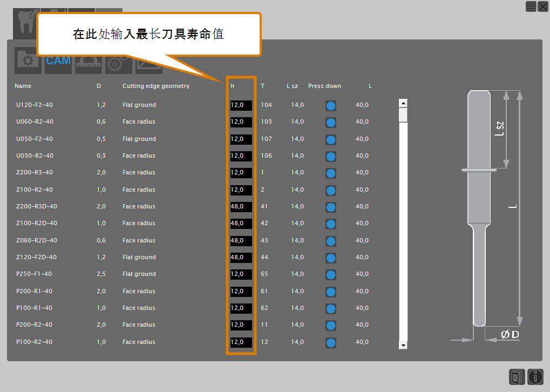Click T value 107 for U050-F2-40
This screenshot has height=392, width=550.
tap(266, 139)
